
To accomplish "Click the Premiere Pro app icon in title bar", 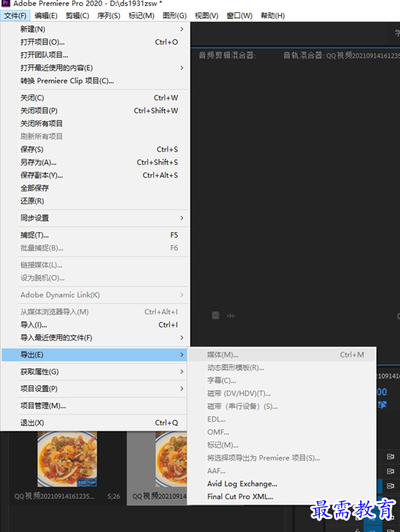I will click(x=6, y=4).
